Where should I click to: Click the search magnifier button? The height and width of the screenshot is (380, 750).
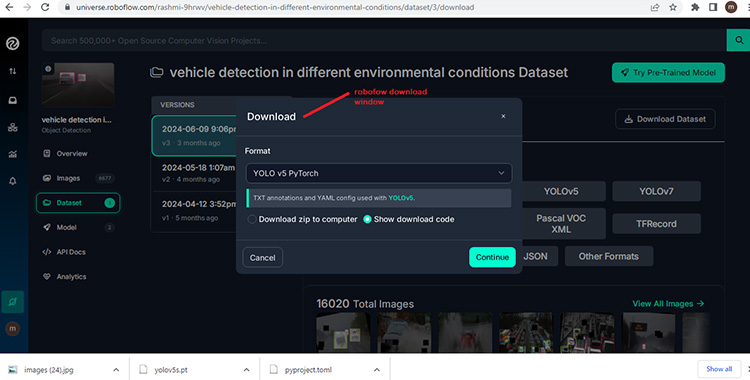[738, 40]
